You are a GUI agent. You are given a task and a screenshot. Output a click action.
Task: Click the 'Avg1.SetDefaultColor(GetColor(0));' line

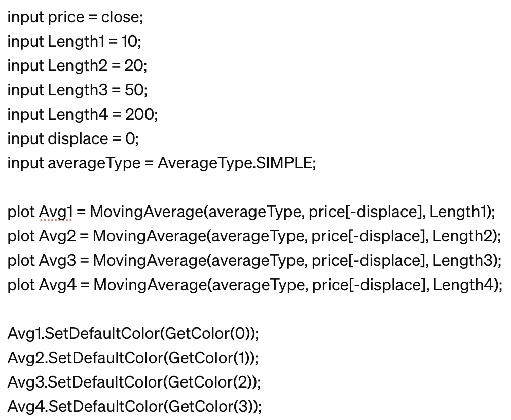pyautogui.click(x=133, y=334)
